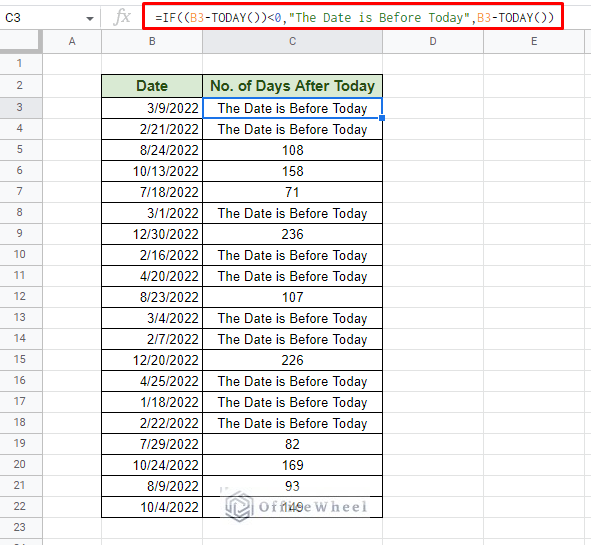Viewport: 591px width, 545px height.
Task: Click the formula bar with the IF formula
Action: coord(353,17)
